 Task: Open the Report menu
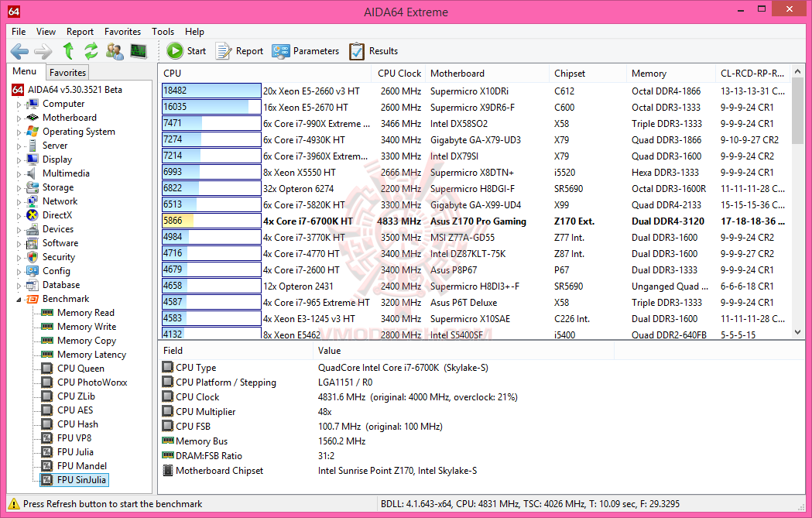[x=80, y=32]
